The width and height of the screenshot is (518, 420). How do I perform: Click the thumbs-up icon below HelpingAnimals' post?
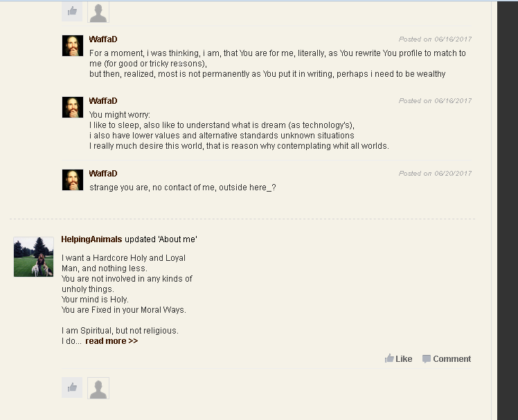(72, 387)
